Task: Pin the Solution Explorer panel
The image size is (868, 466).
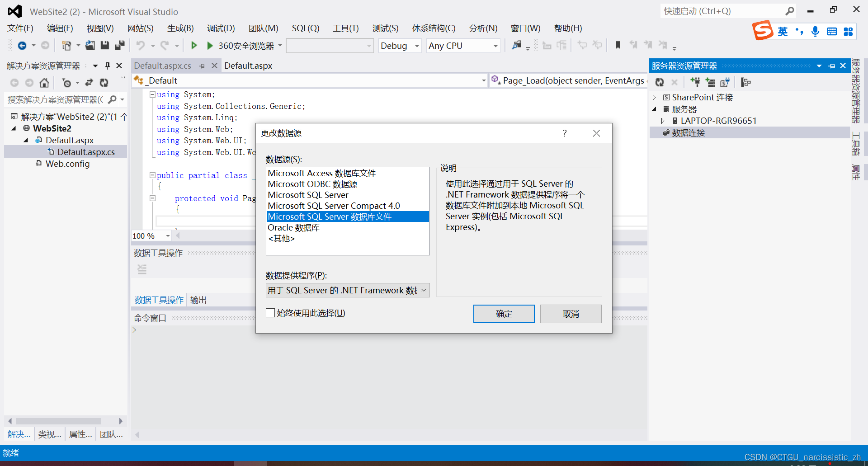Action: 108,66
